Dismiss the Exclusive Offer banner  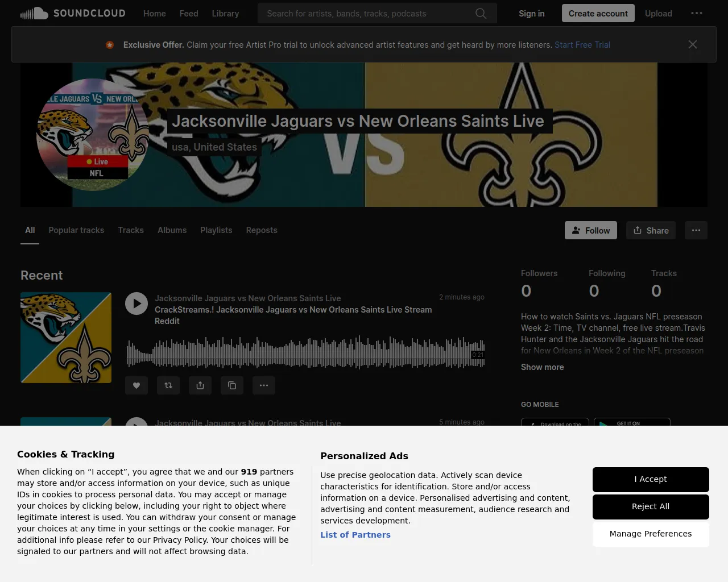coord(692,44)
